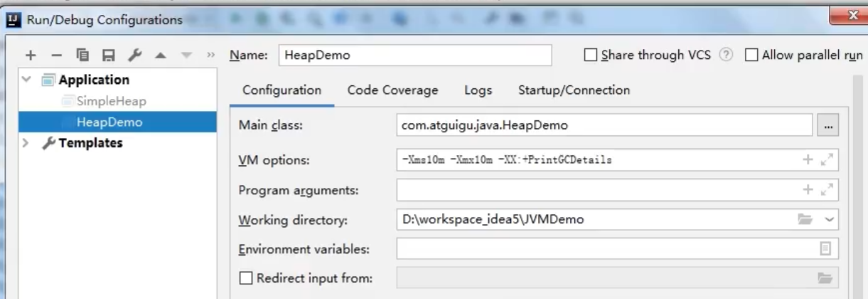Insert macro in VM options plus icon
This screenshot has height=299, width=868.
click(x=808, y=160)
